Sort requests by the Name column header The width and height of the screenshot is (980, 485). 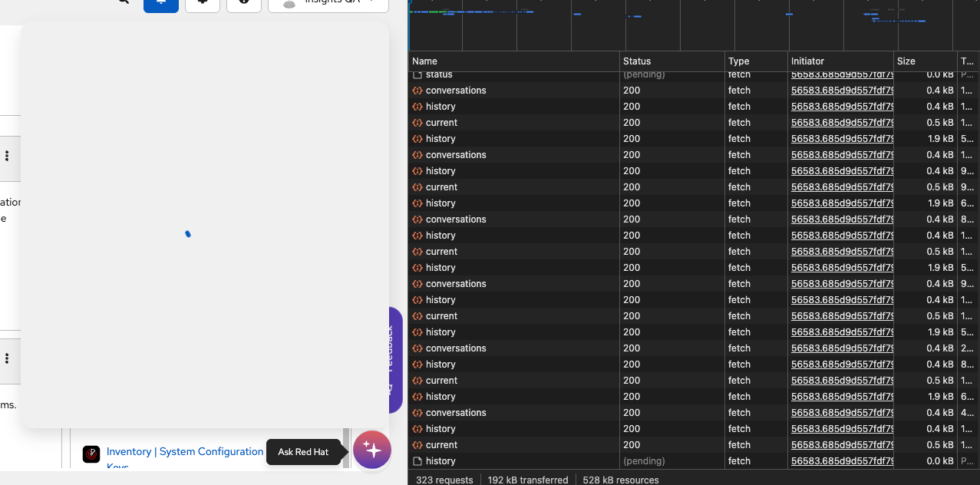(514, 61)
